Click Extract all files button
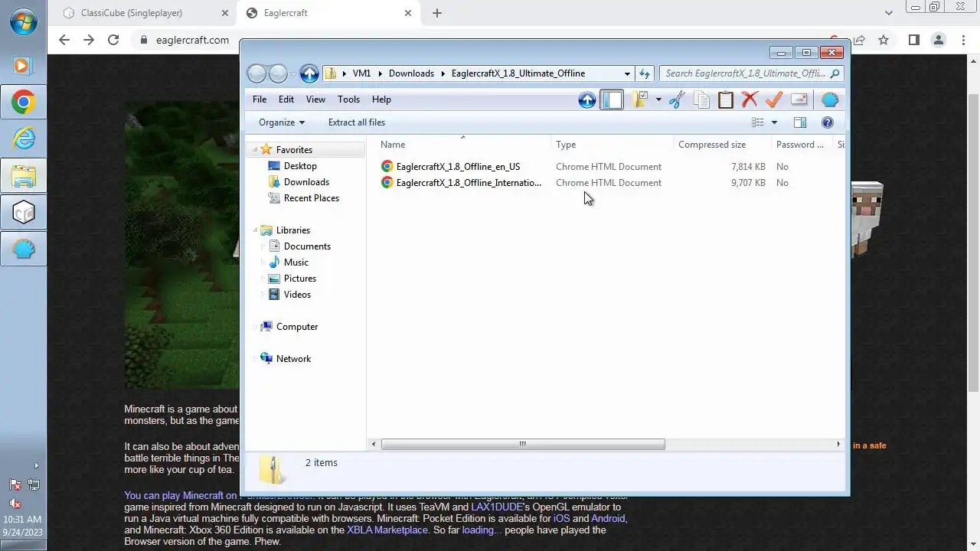The image size is (980, 551). (x=357, y=122)
